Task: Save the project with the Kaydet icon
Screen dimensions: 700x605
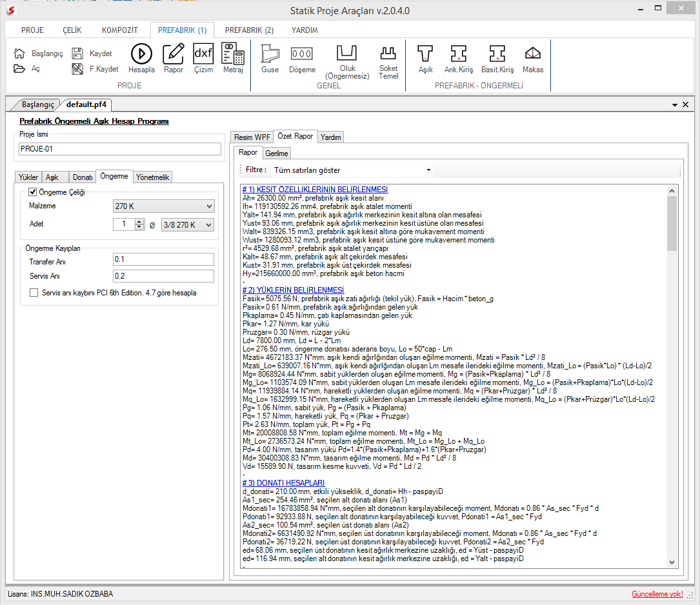Action: (x=77, y=53)
